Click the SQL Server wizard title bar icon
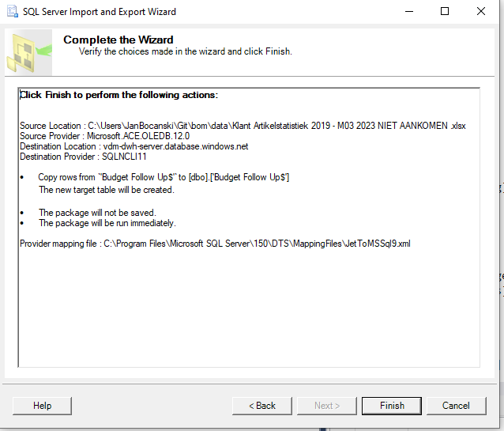The height and width of the screenshot is (431, 504). click(x=12, y=12)
